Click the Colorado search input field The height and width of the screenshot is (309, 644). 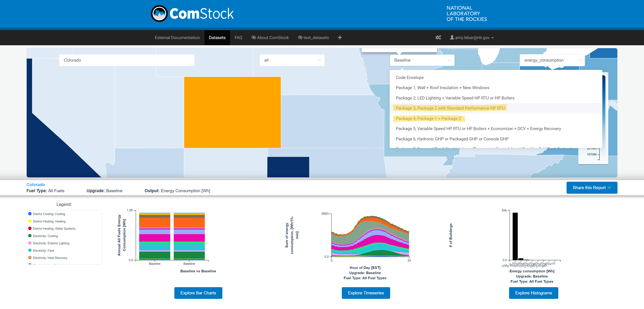126,60
